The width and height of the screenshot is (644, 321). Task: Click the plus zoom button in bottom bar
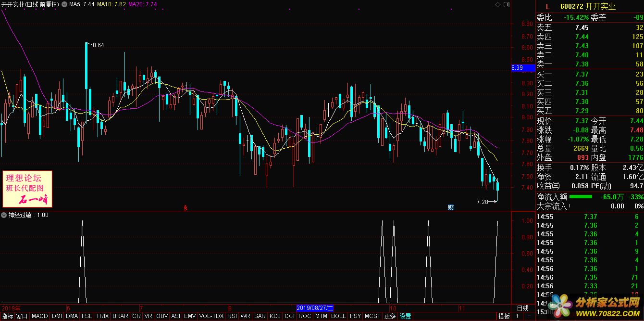coord(517,316)
